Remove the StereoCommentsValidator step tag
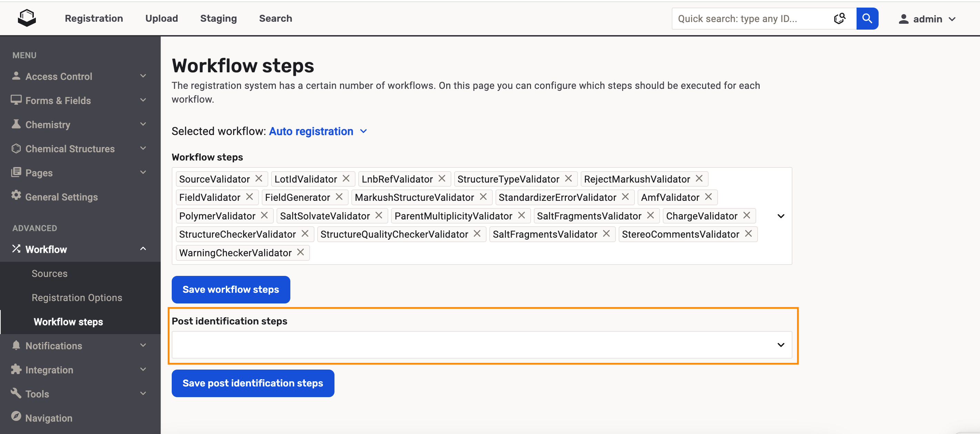This screenshot has width=980, height=434. click(x=748, y=233)
